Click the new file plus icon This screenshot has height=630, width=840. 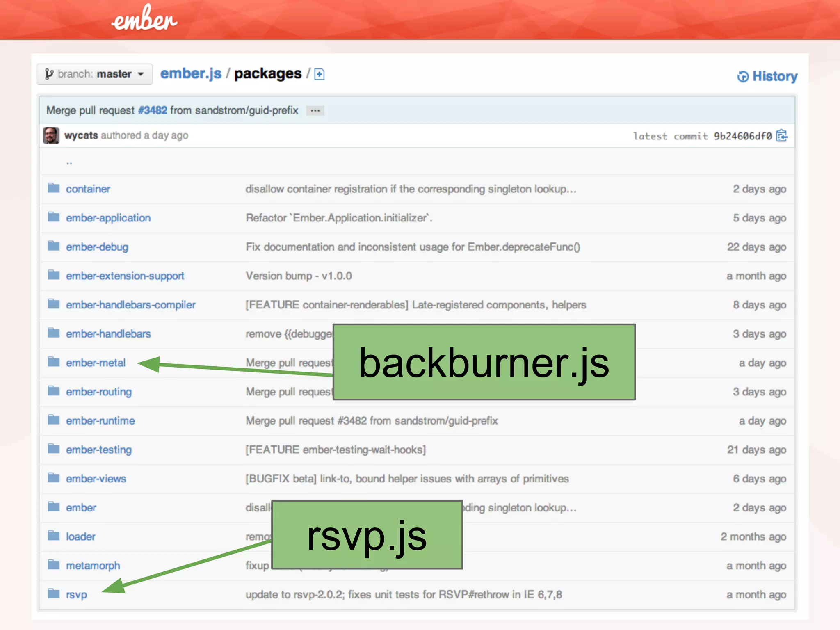319,74
